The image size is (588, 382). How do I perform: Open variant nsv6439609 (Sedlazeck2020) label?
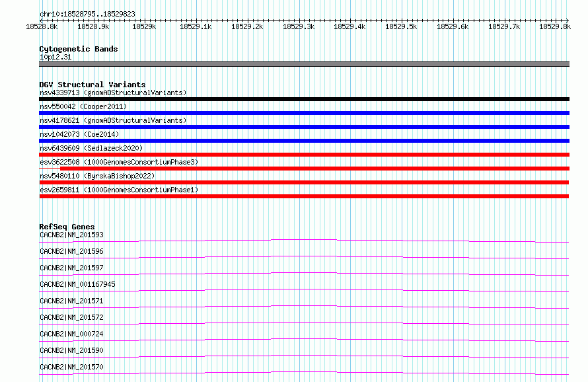[91, 148]
